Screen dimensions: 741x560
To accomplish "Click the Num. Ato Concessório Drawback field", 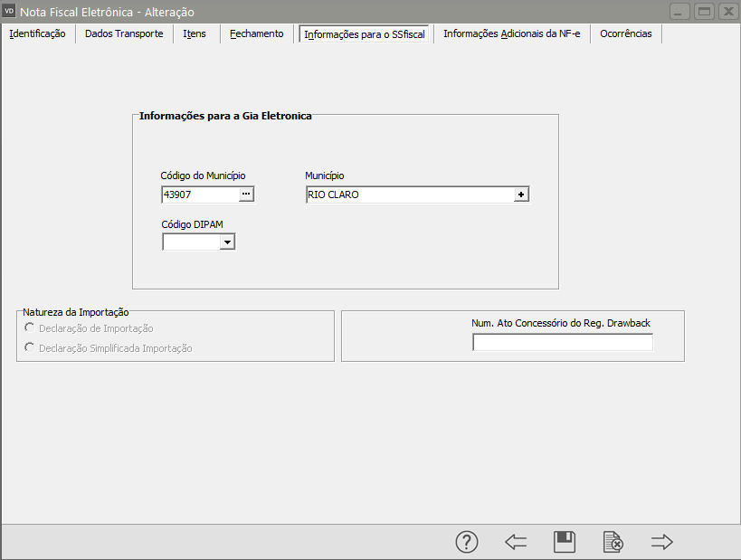I will (x=562, y=343).
